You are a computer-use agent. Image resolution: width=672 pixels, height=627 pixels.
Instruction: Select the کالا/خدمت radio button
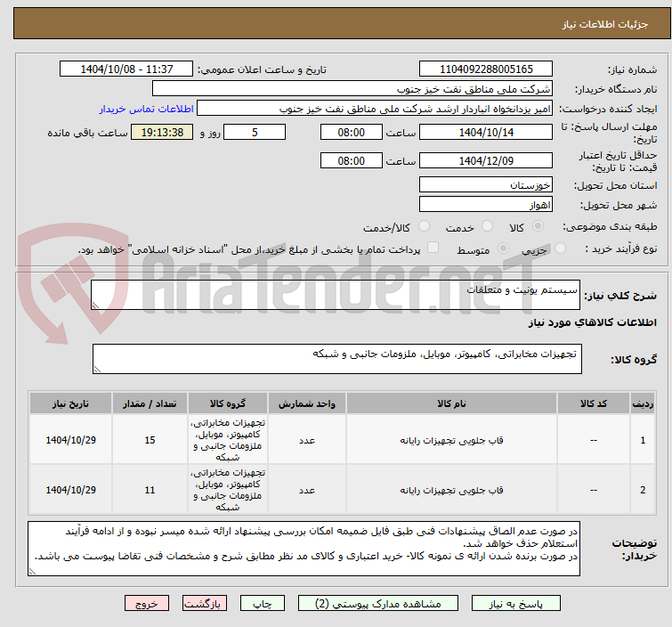[424, 226]
